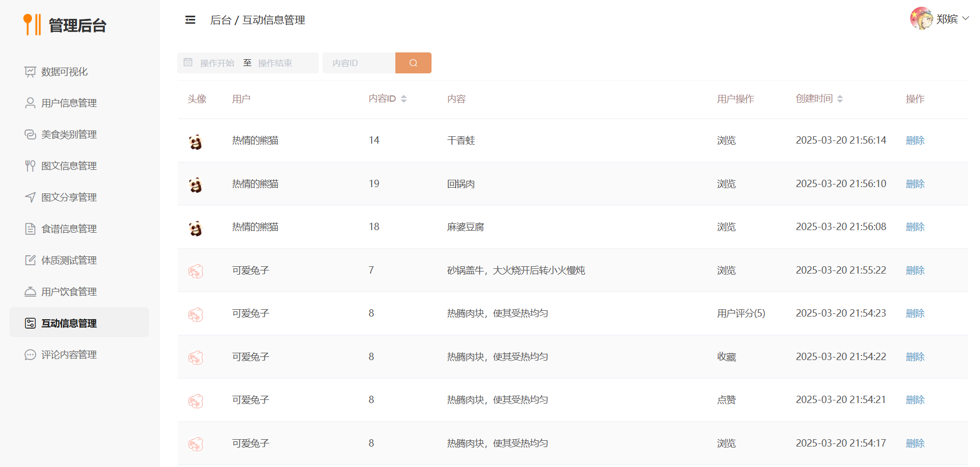This screenshot has width=980, height=467.
Task: Open 图文分享管理 menu item
Action: (79, 198)
